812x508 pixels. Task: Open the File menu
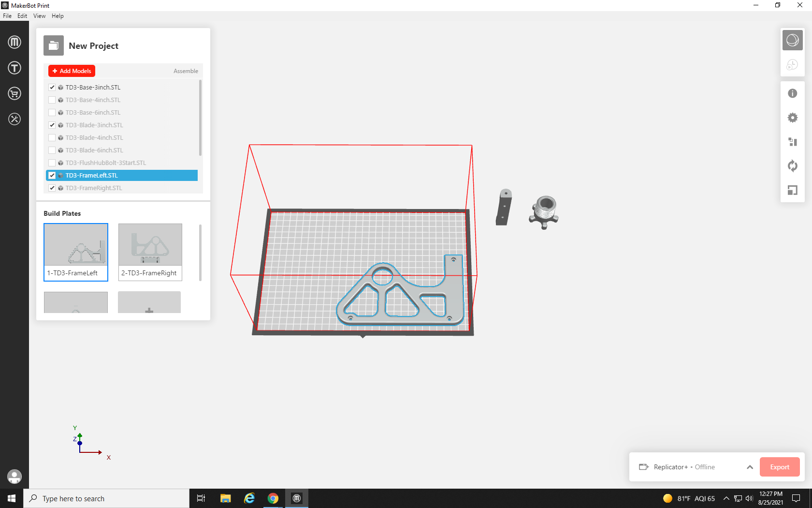click(7, 16)
